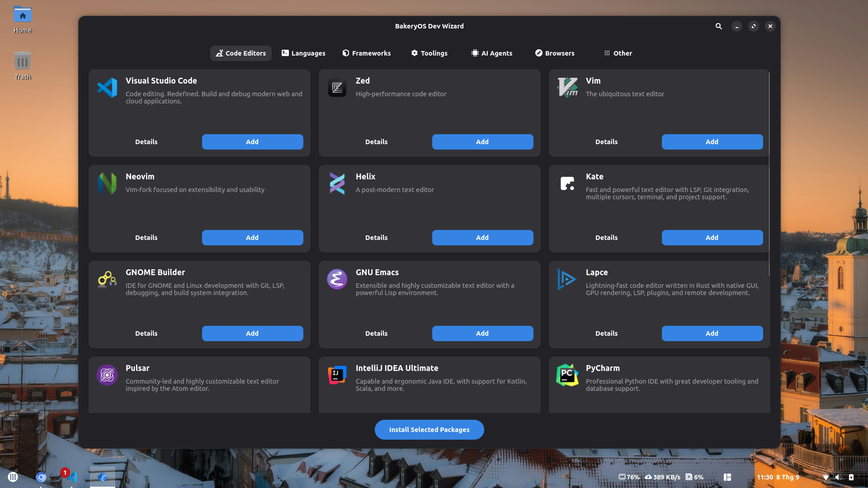Click the PyCharm title text

tap(603, 368)
